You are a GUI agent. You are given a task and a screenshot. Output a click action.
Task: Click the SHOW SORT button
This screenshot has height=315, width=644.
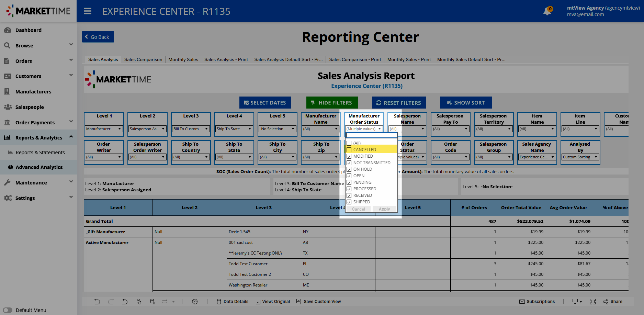(466, 103)
